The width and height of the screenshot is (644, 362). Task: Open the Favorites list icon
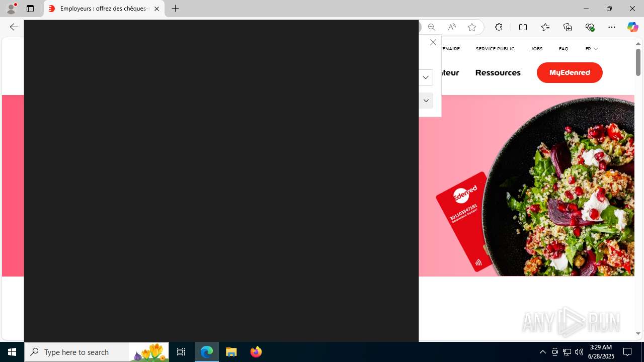[545, 27]
